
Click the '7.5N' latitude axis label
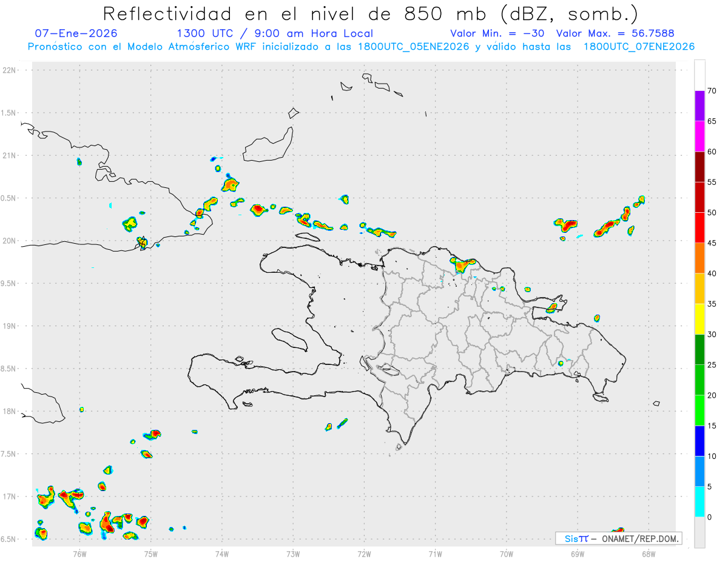pyautogui.click(x=9, y=454)
